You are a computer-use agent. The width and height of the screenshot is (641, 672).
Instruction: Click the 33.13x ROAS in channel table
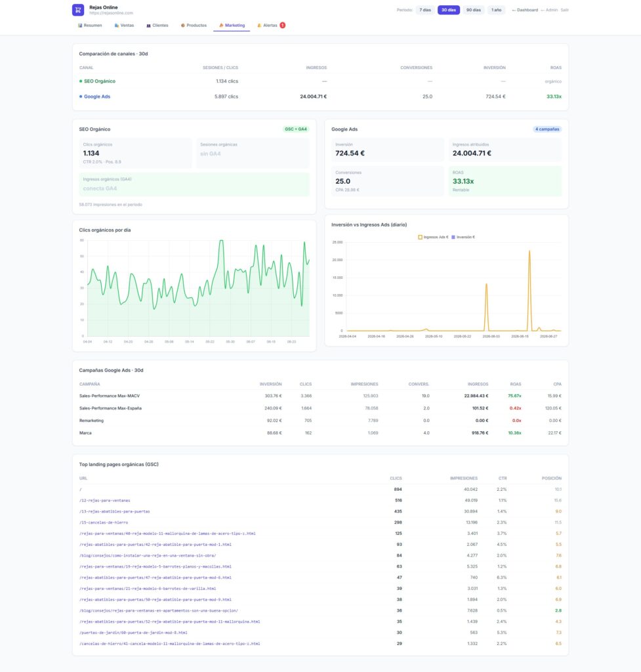click(x=554, y=96)
